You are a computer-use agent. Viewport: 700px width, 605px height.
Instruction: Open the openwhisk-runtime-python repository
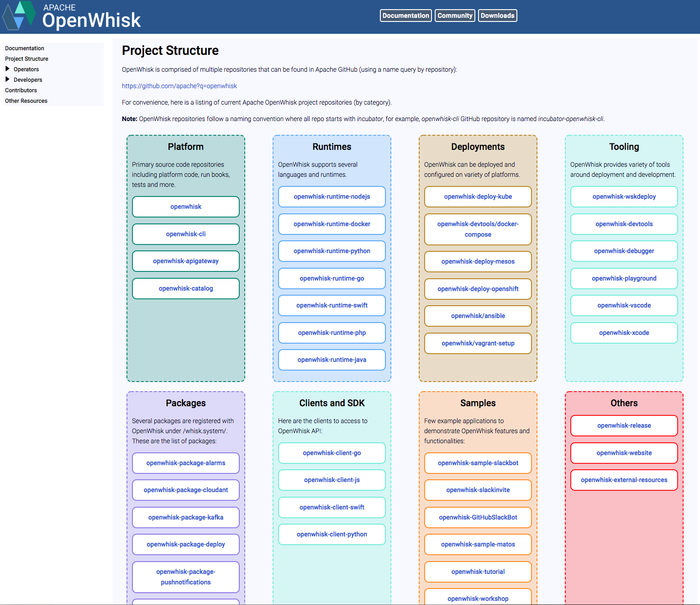pyautogui.click(x=332, y=251)
